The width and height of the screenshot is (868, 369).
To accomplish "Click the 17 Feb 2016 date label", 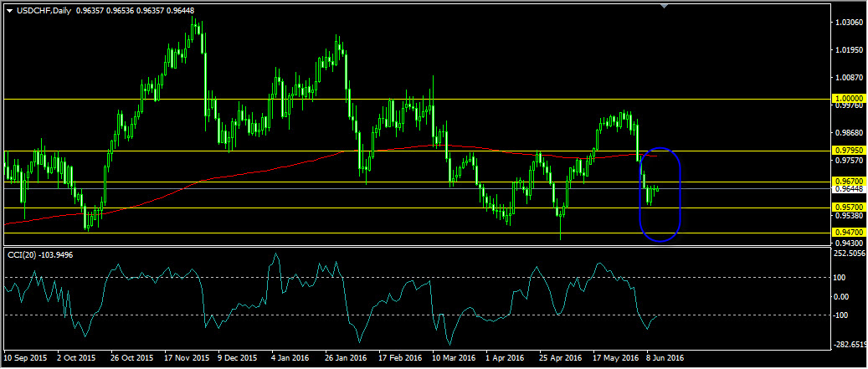I will pos(399,358).
